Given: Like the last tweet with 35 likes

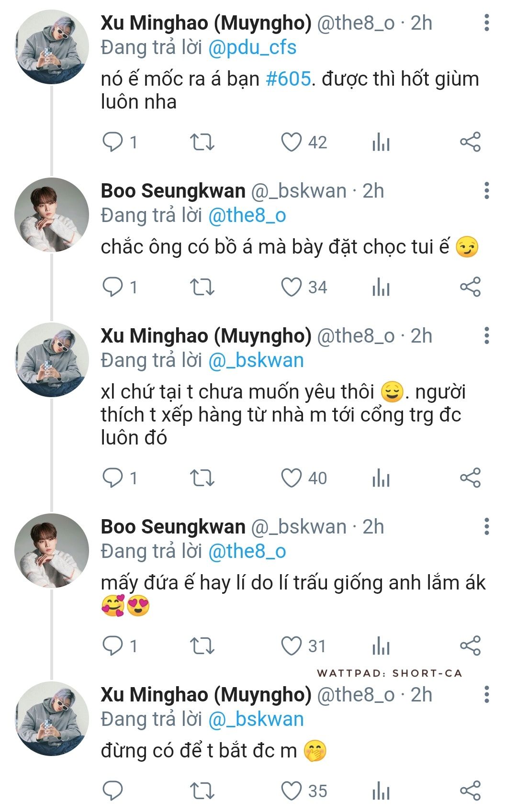Looking at the screenshot, I should 291,790.
